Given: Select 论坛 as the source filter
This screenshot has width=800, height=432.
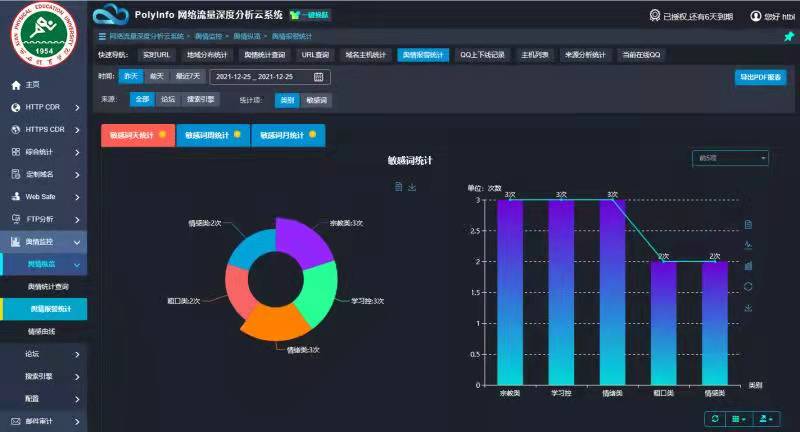Looking at the screenshot, I should point(168,100).
